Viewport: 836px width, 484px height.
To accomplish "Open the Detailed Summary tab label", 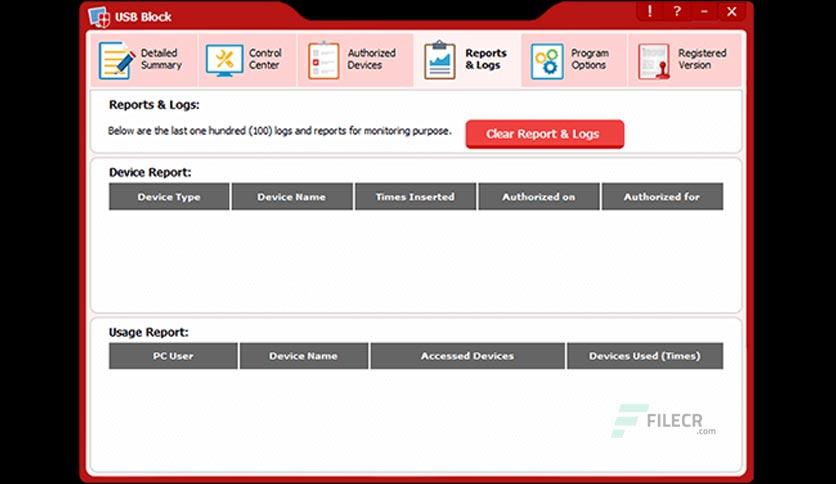I will tap(161, 59).
